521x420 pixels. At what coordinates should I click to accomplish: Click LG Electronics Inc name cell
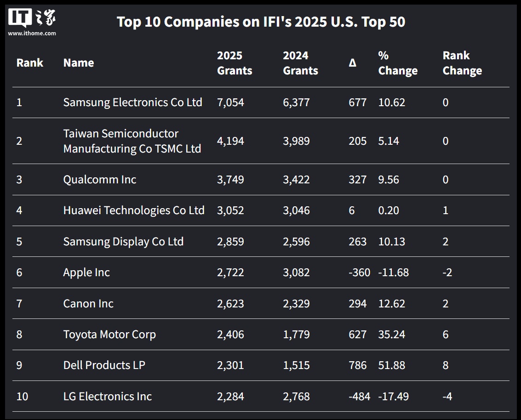coord(107,397)
